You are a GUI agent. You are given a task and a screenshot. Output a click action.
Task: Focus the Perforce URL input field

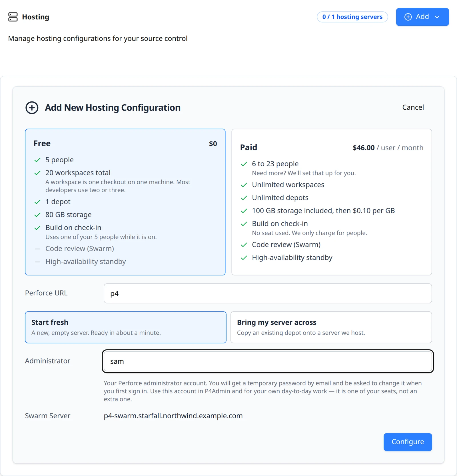point(268,293)
